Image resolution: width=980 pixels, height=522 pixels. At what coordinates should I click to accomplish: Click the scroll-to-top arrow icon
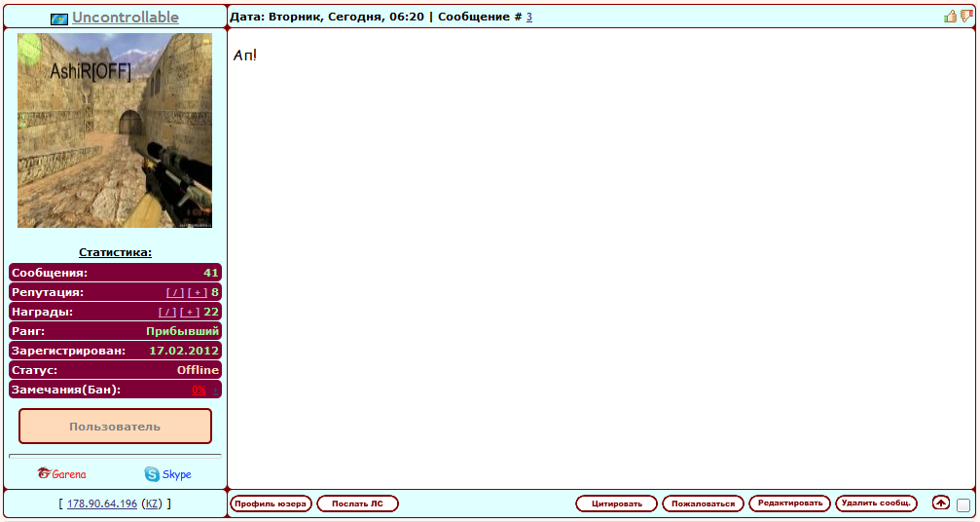coord(941,503)
